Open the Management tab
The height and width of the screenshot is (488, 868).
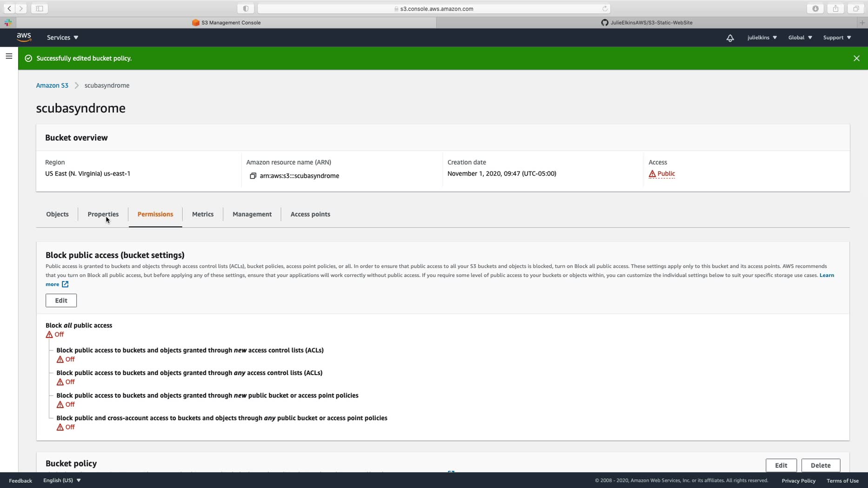tap(252, 214)
